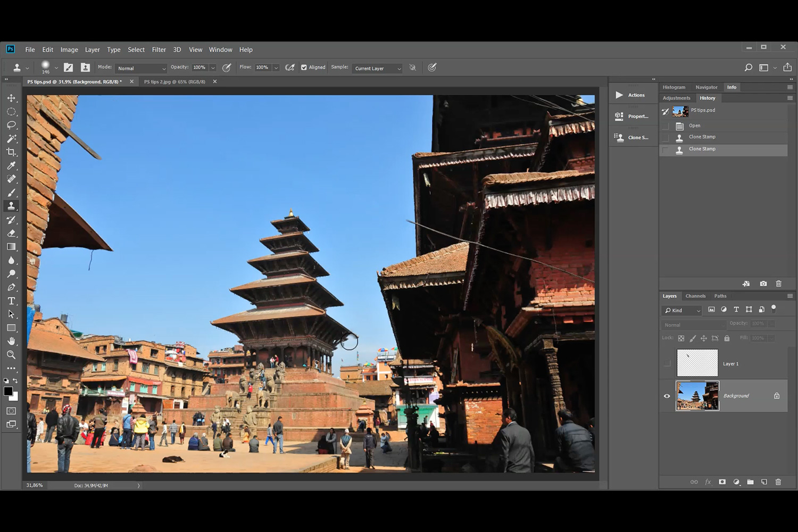The image size is (798, 532).
Task: Show Layer 1 visibility
Action: [x=667, y=364]
